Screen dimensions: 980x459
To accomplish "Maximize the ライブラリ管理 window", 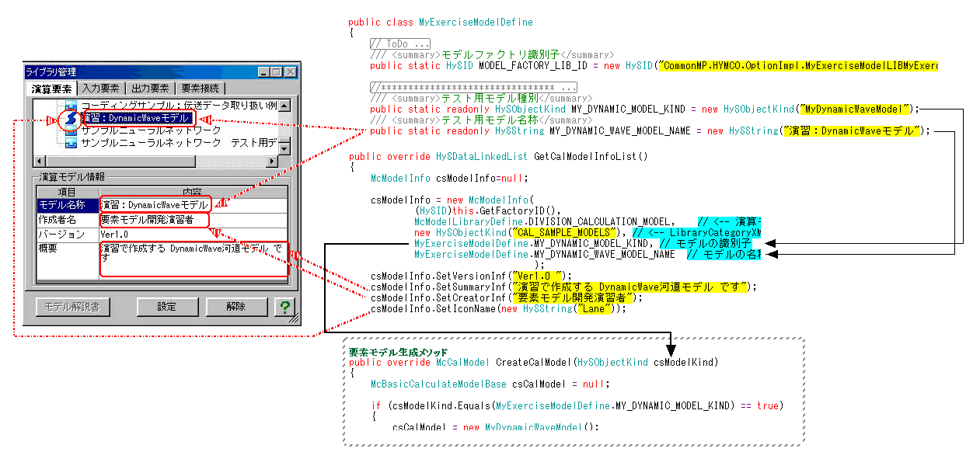I will click(x=276, y=71).
